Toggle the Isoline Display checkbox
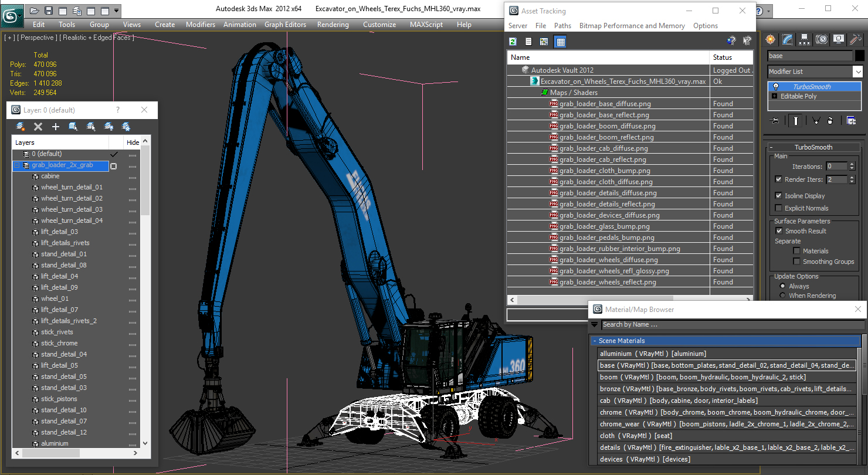Image resolution: width=868 pixels, height=475 pixels. 778,196
